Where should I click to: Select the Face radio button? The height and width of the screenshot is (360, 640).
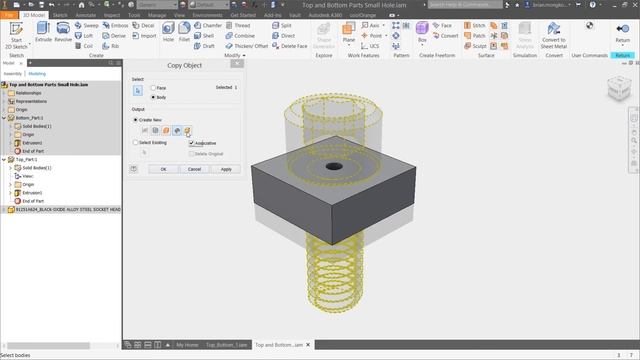153,88
